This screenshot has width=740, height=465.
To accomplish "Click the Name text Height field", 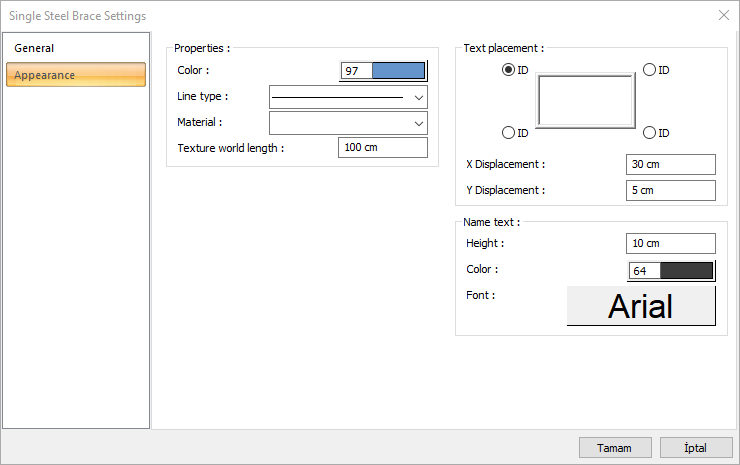I will point(670,243).
